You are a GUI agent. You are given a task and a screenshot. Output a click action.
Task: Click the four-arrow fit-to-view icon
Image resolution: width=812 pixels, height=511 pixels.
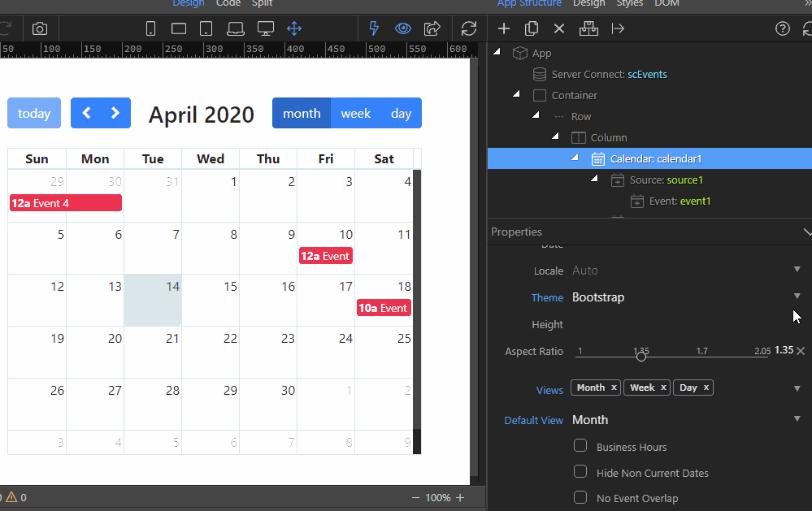(294, 28)
